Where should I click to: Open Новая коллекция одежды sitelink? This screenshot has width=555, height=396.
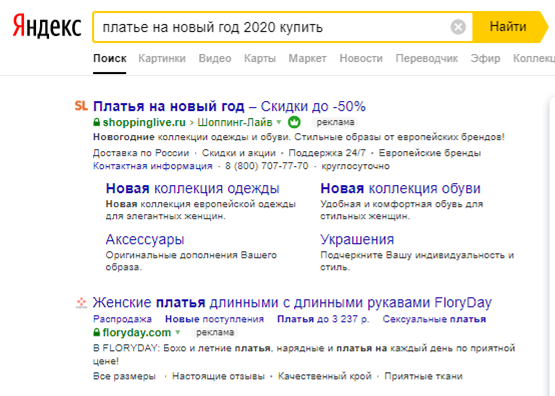coord(193,188)
